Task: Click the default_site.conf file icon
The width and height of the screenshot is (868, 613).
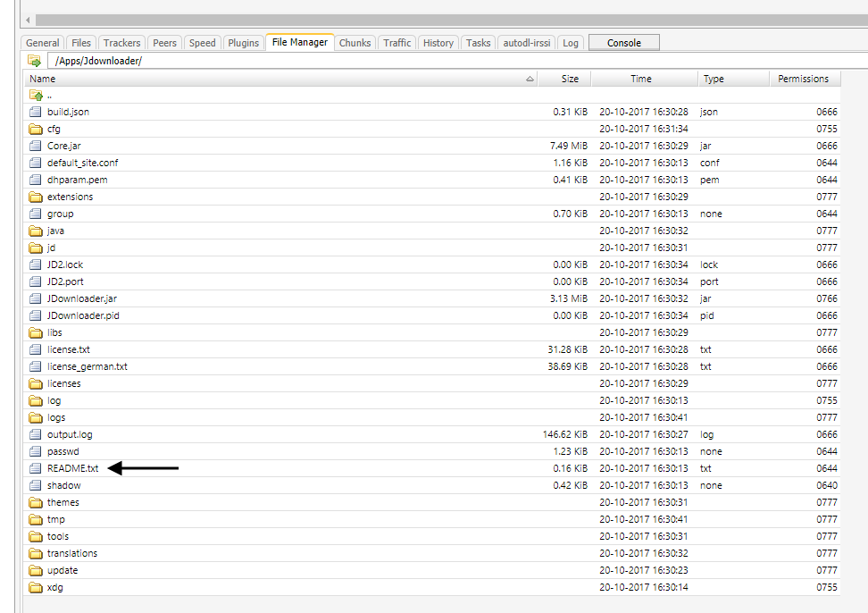Action: tap(36, 163)
